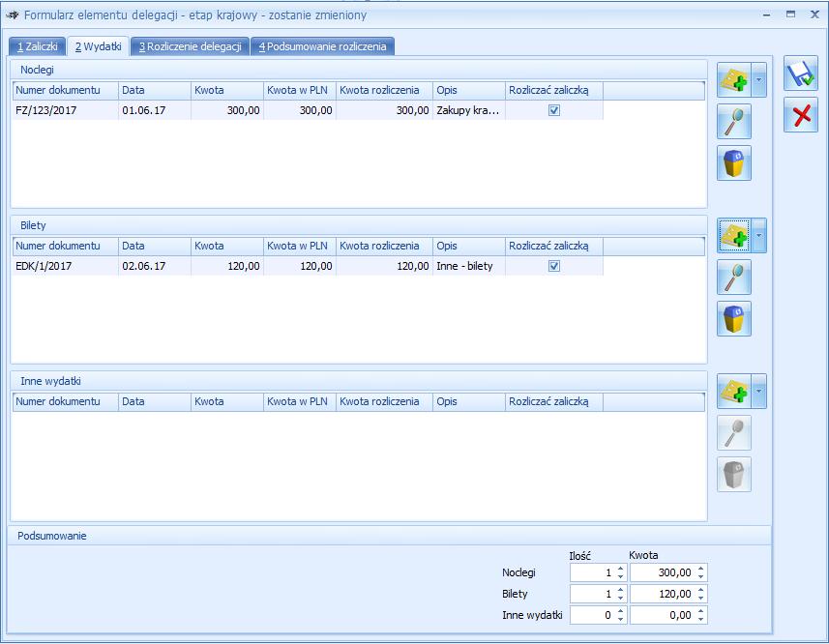829x644 pixels.
Task: View Bilety entry with magnifier icon
Action: [x=734, y=278]
